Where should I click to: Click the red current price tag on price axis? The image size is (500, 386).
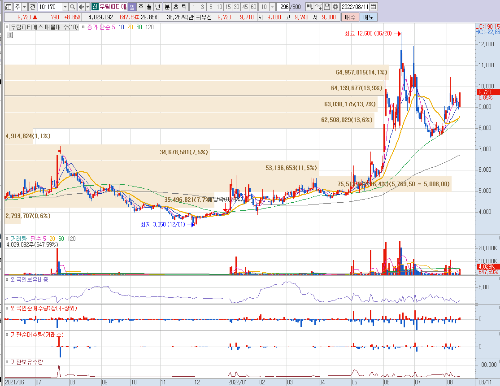pyautogui.click(x=488, y=92)
